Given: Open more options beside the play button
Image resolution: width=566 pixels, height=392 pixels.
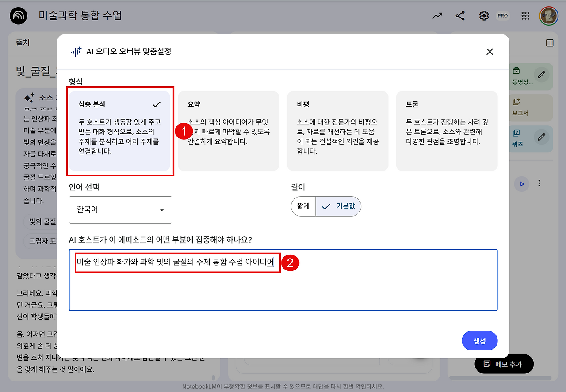Looking at the screenshot, I should [x=539, y=183].
